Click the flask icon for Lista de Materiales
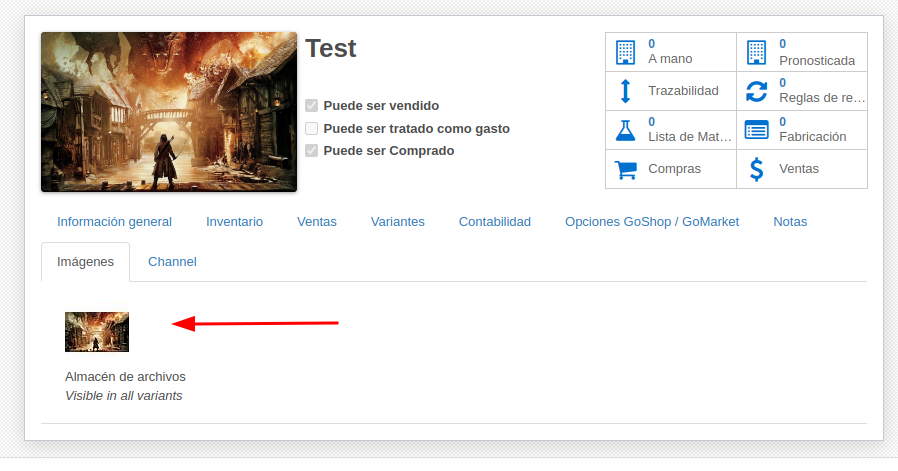 pos(625,130)
